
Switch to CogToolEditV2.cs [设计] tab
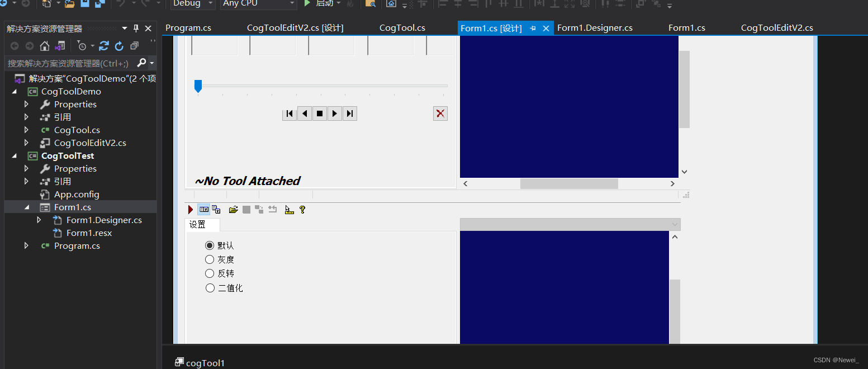point(295,28)
